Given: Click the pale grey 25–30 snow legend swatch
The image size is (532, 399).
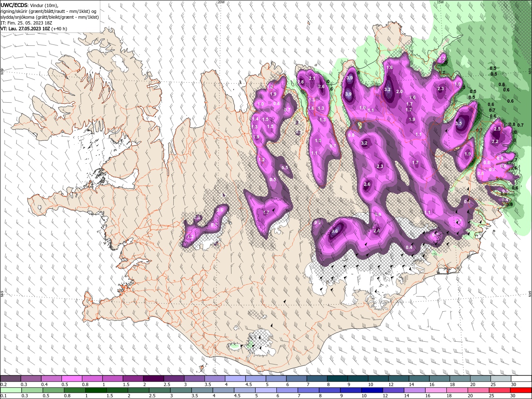Looking at the screenshot, I should [x=501, y=379].
